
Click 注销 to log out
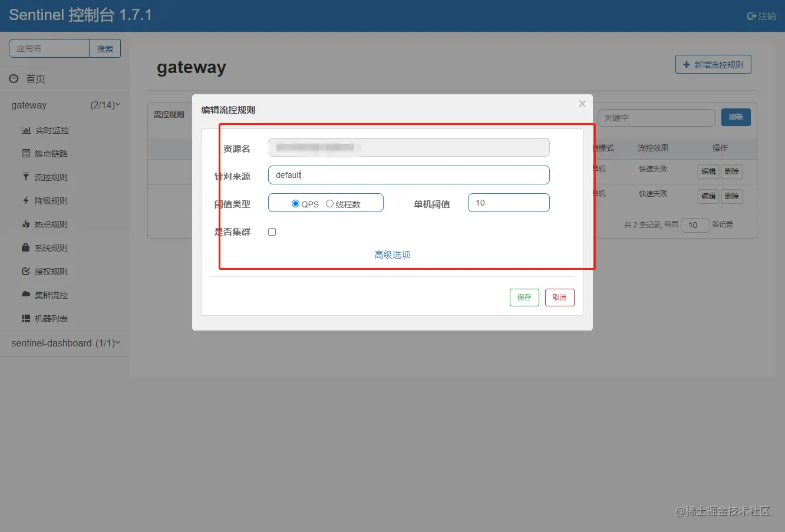tap(762, 16)
